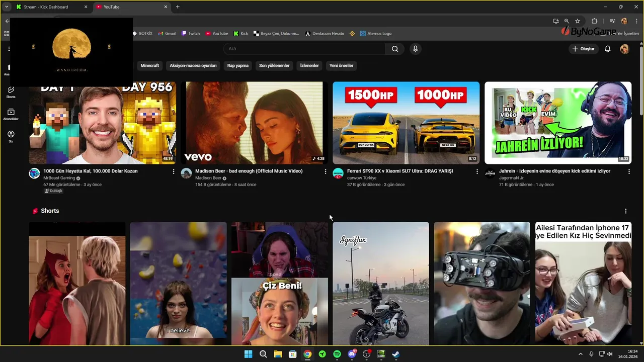The width and height of the screenshot is (644, 362).
Task: Open Abonelikler (subscriptions) in the sidebar
Action: [x=11, y=114]
